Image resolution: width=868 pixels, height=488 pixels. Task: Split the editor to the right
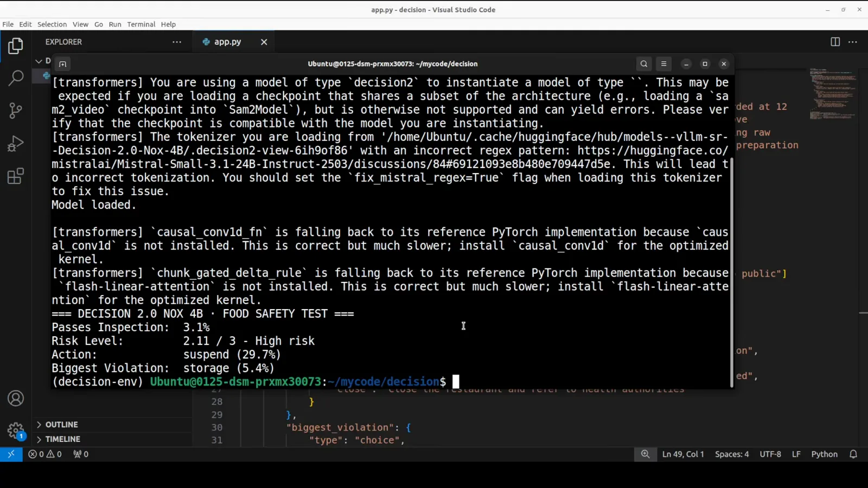[835, 42]
